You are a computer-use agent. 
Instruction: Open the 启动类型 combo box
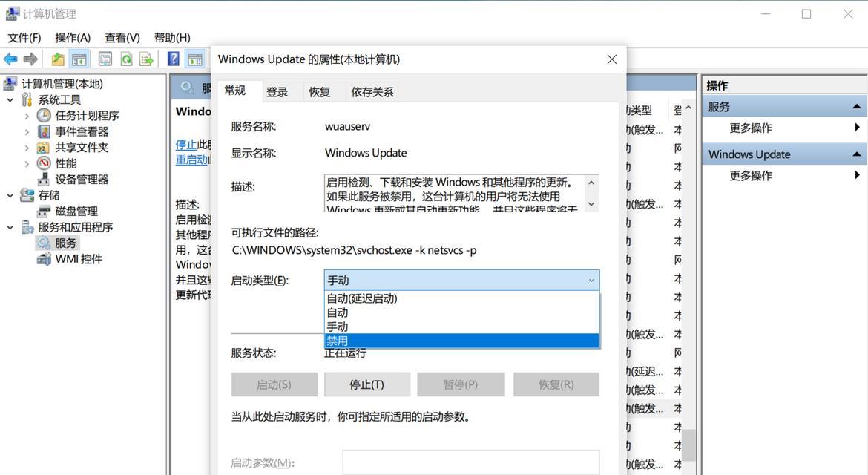[461, 280]
